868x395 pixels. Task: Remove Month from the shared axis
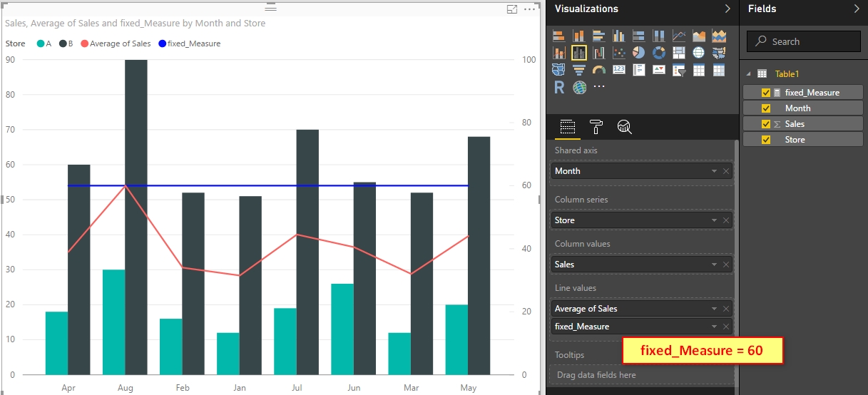pyautogui.click(x=726, y=171)
